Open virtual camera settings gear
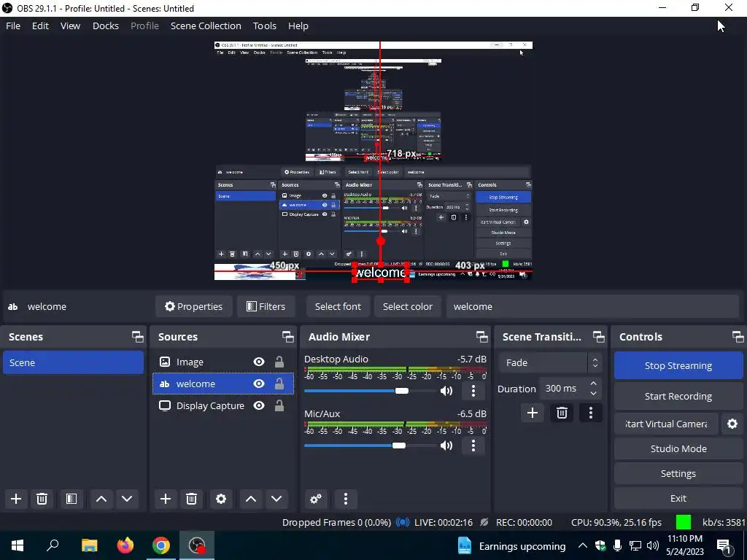Screen dimensions: 747x560 [x=732, y=424]
